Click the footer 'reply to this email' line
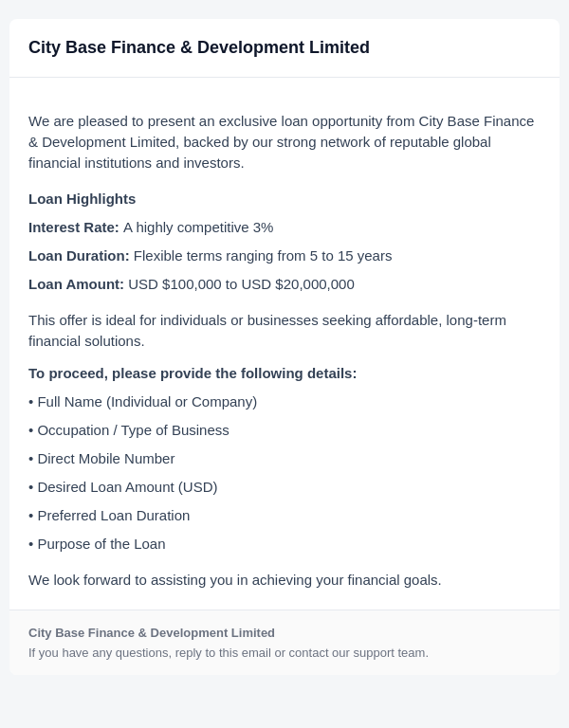This screenshot has width=569, height=728. tap(229, 653)
